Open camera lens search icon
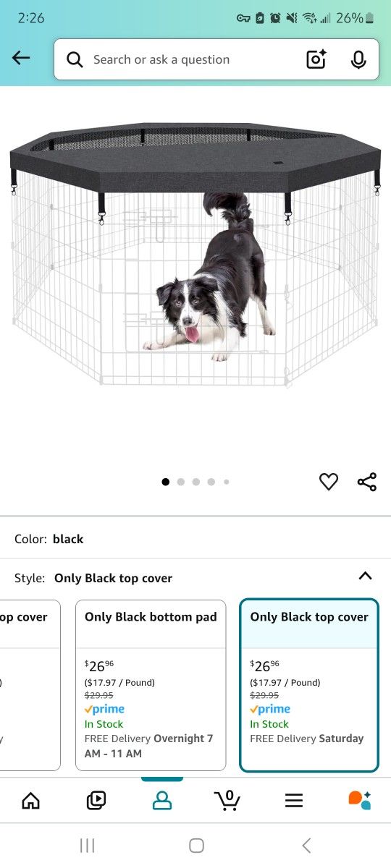391x868 pixels. point(316,59)
